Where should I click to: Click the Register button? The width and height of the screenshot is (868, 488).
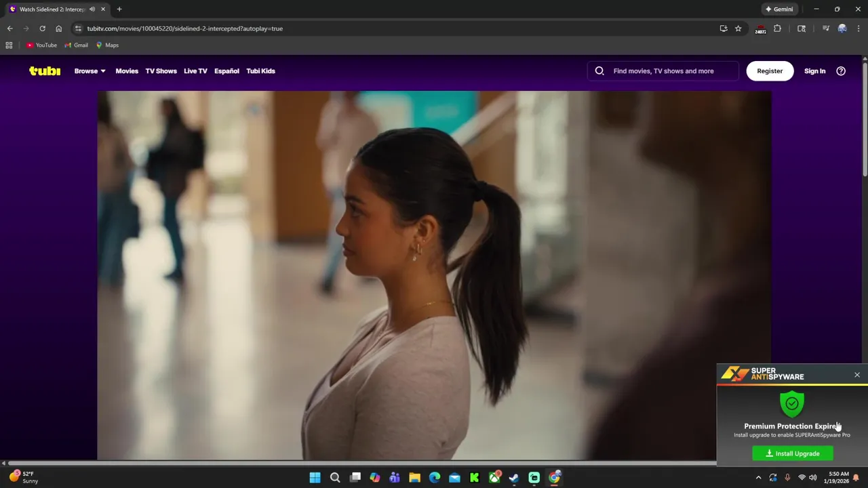[770, 70]
